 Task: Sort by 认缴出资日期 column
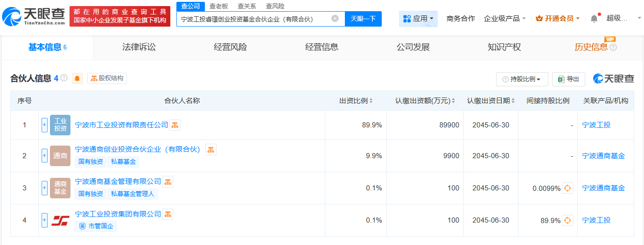pos(491,101)
